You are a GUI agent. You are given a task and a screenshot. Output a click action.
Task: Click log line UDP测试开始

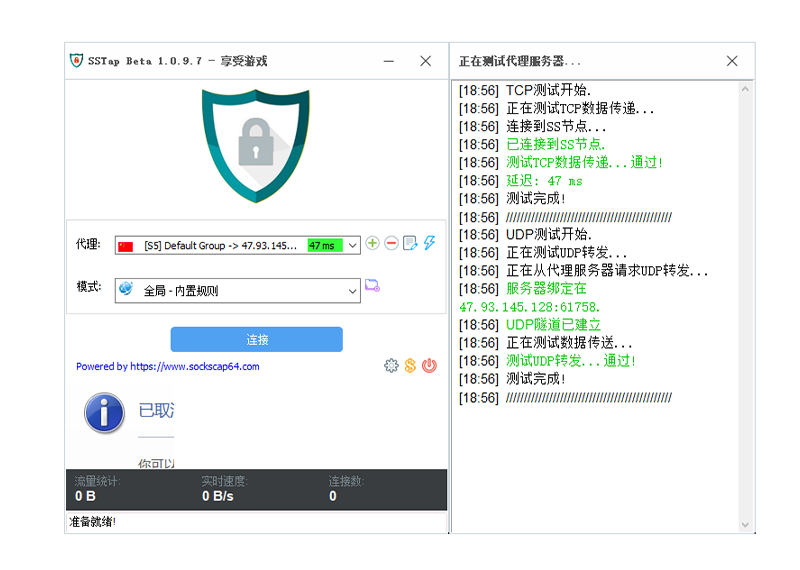[548, 234]
